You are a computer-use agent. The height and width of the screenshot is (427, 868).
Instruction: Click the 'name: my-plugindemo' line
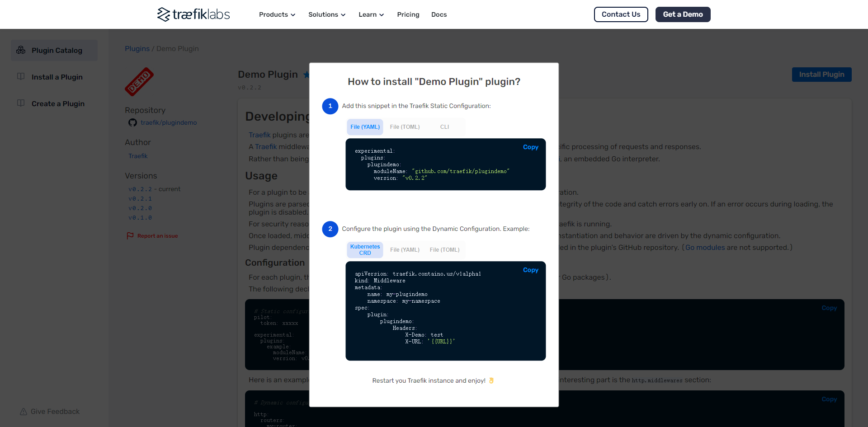click(397, 295)
